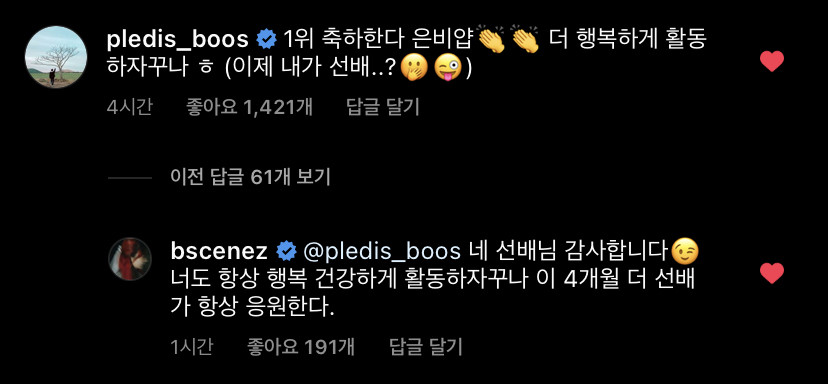This screenshot has width=828, height=384.
Task: Click the pledis_boos username at comment start
Action: tap(177, 40)
